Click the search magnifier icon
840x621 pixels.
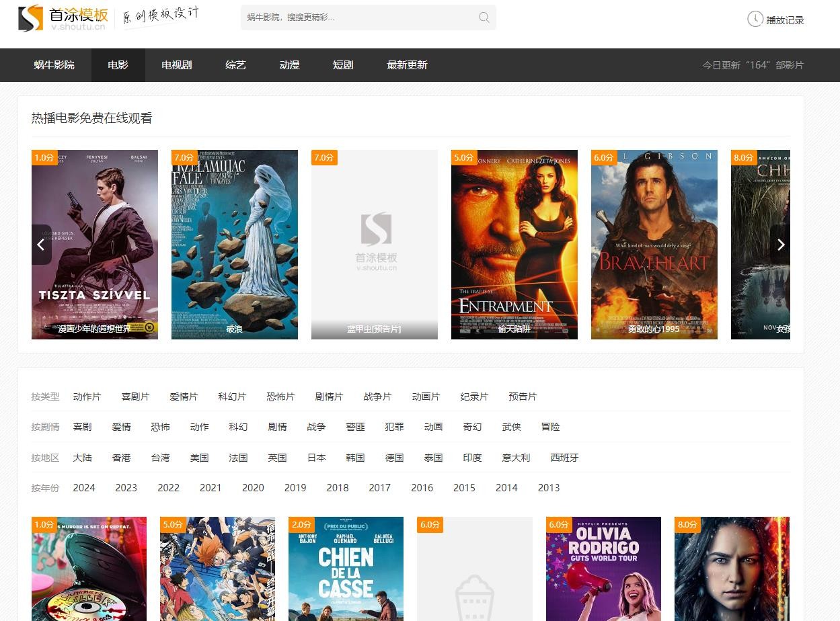point(484,17)
